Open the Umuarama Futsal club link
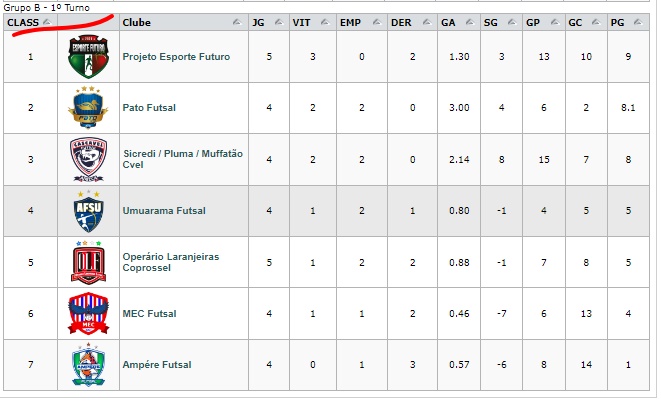This screenshot has width=661, height=401. (164, 210)
